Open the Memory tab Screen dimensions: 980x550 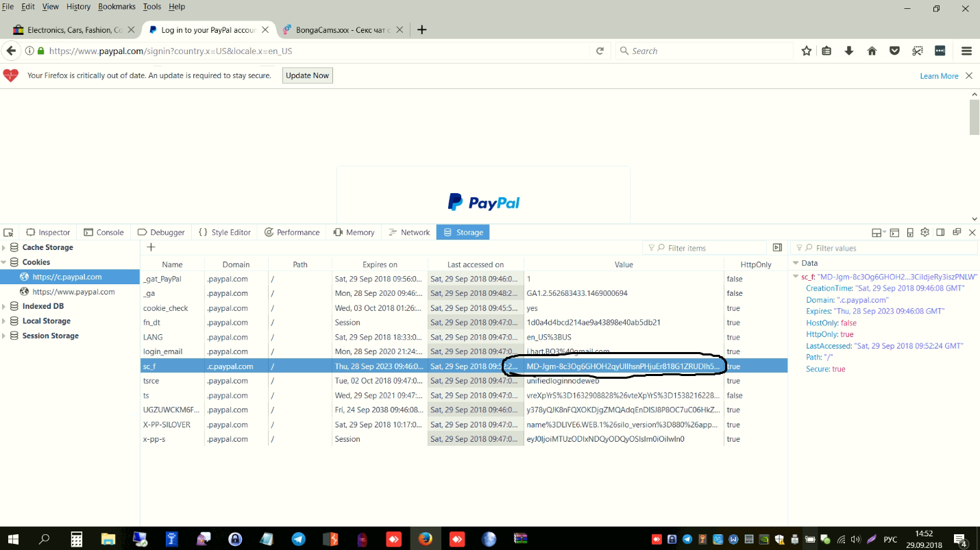354,232
